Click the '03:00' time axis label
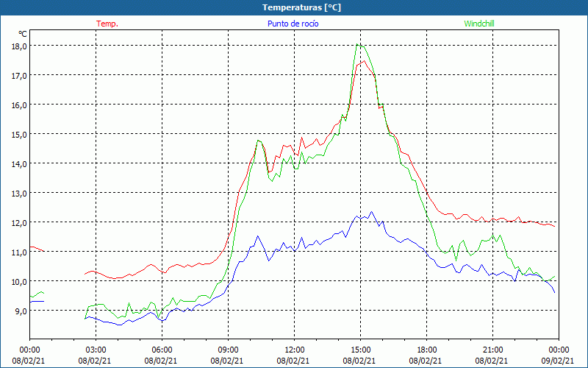 tap(96, 350)
